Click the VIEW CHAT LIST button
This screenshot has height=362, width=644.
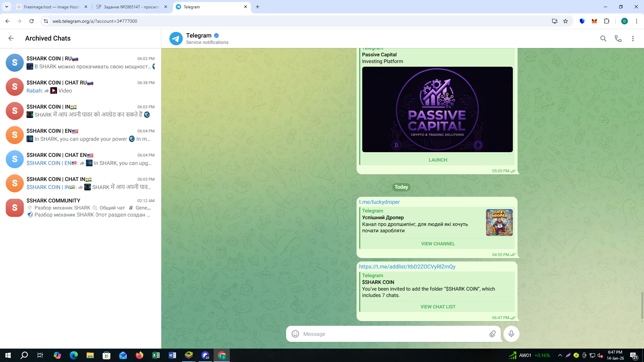438,307
